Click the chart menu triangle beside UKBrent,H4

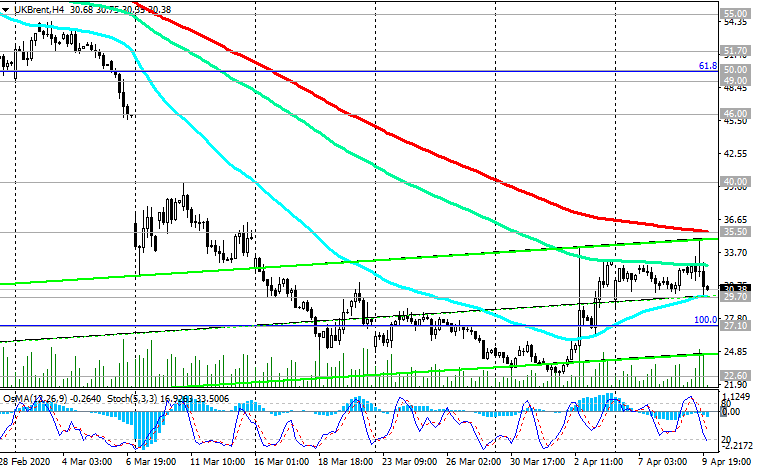(5, 10)
